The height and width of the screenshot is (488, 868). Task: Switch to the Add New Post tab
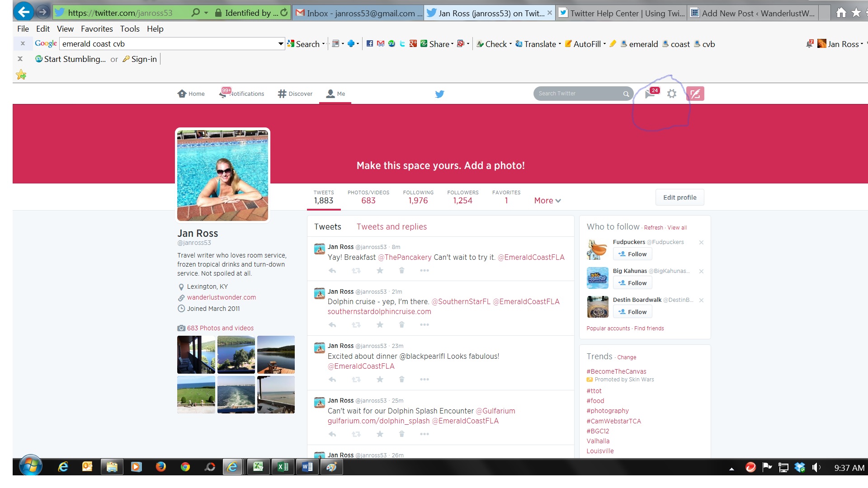(753, 13)
